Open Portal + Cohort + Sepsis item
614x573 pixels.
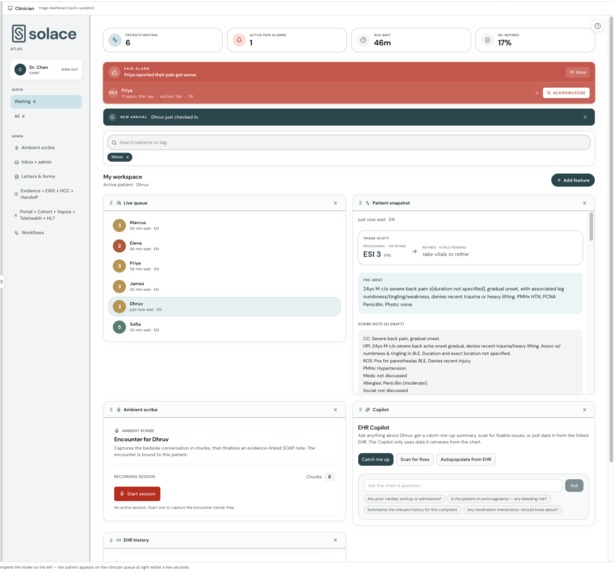45,215
